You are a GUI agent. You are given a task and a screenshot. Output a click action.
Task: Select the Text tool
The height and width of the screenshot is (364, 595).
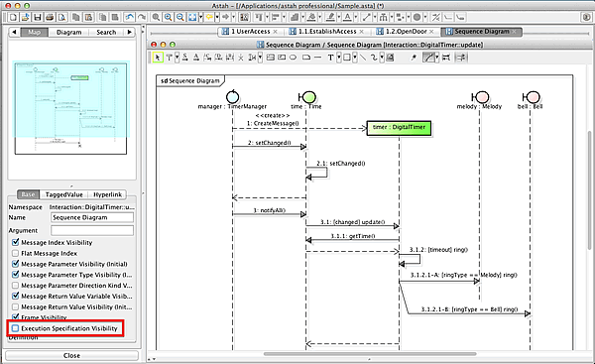tap(330, 58)
